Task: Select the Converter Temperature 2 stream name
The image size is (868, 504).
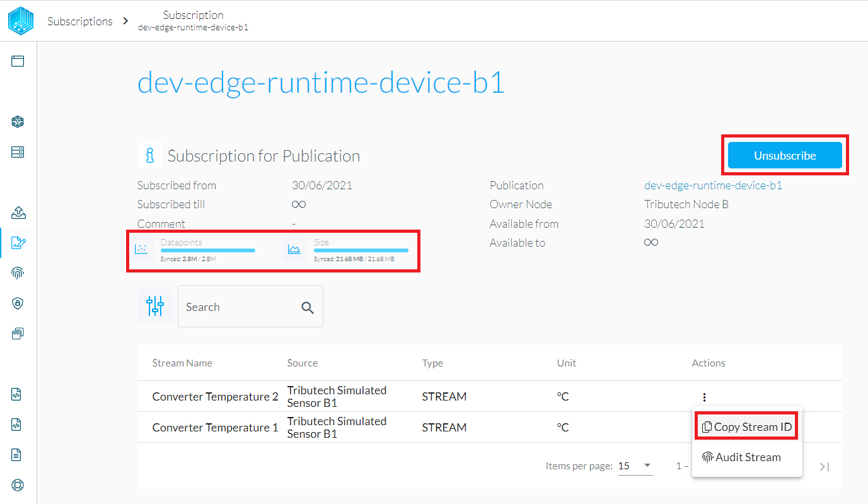Action: click(x=216, y=397)
